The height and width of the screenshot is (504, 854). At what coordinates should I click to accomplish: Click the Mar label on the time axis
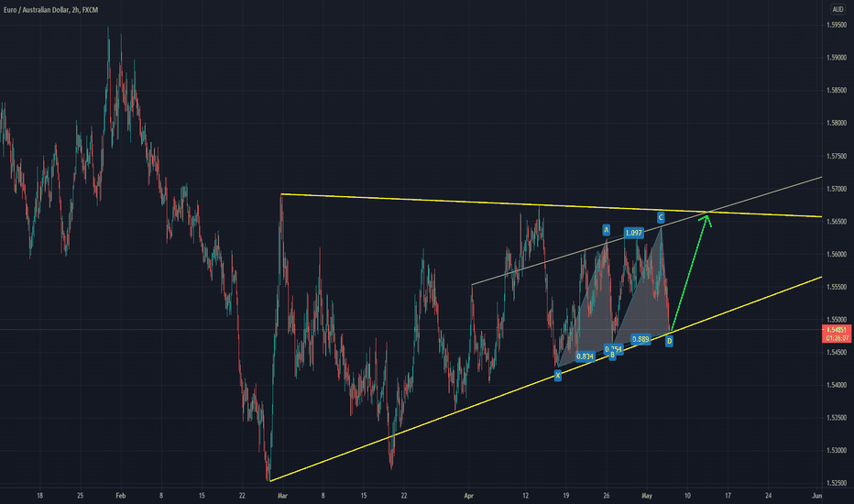click(282, 496)
